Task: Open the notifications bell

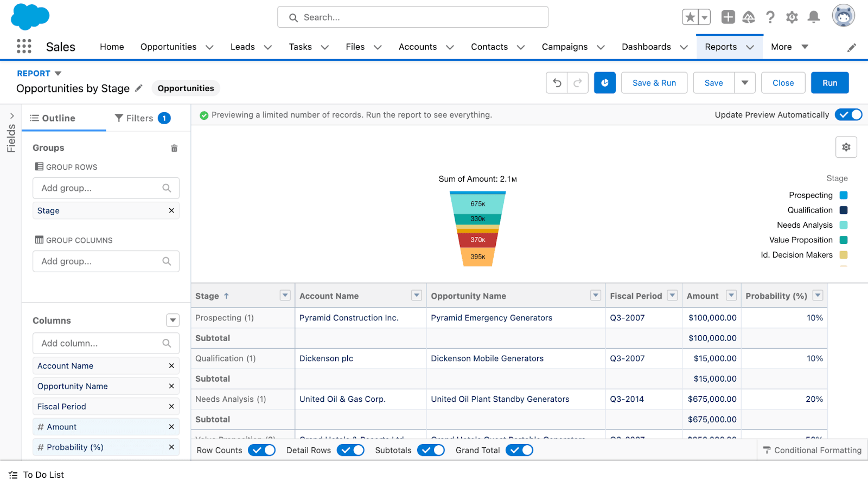Action: 814,17
